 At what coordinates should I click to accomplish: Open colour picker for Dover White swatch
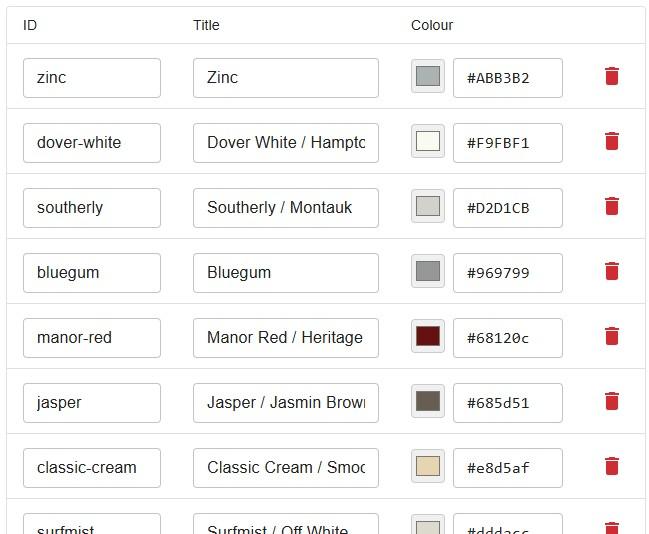pyautogui.click(x=428, y=141)
